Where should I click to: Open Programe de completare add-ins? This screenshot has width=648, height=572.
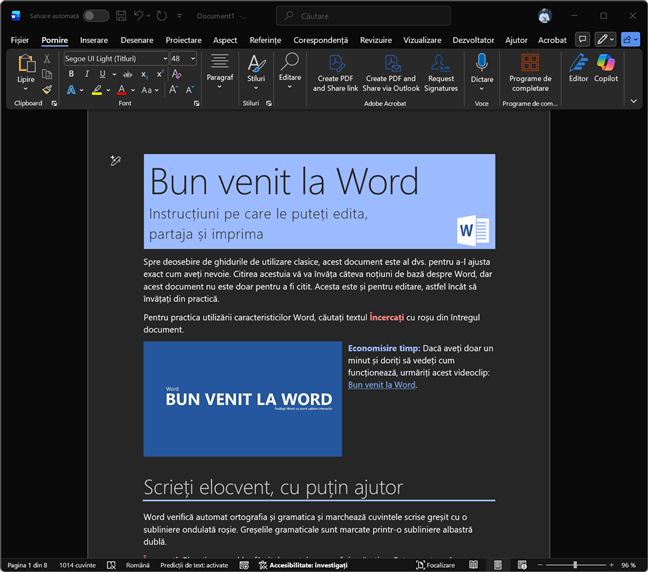530,73
